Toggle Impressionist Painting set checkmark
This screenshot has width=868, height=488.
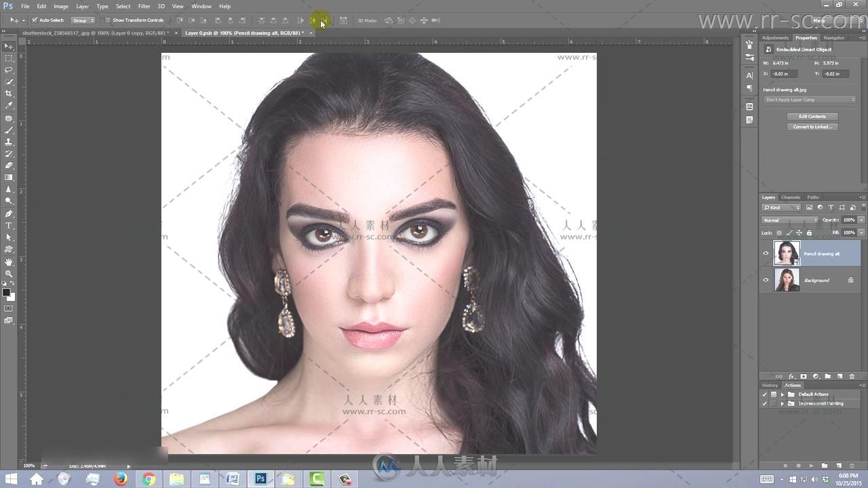[765, 403]
